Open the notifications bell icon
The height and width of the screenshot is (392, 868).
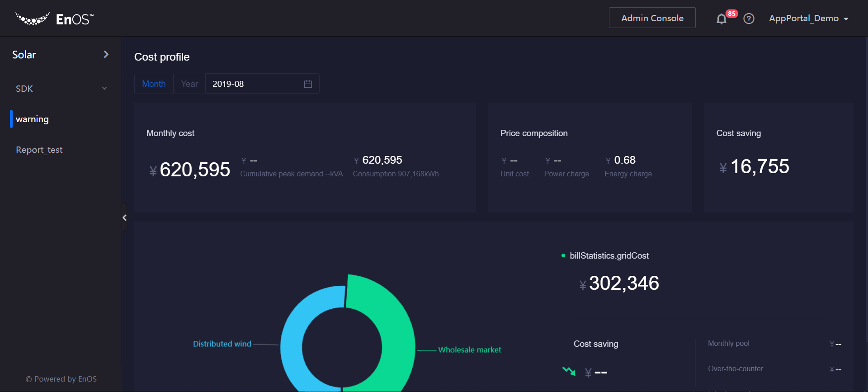(721, 19)
